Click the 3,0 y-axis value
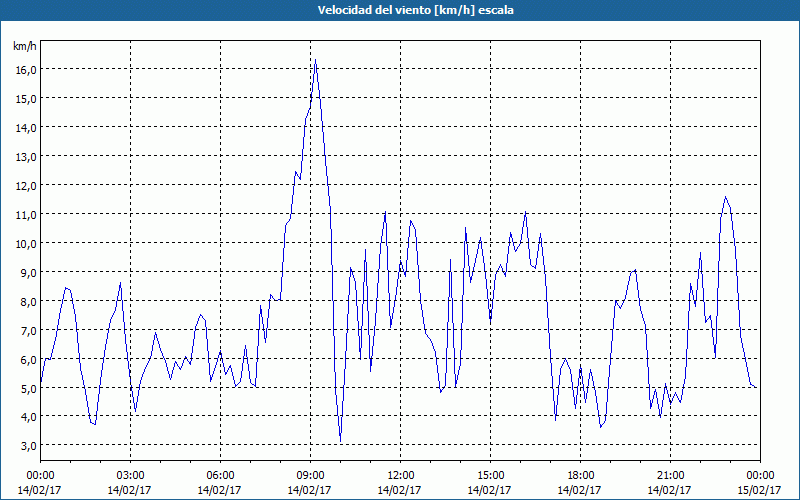Image resolution: width=800 pixels, height=500 pixels. [28, 446]
